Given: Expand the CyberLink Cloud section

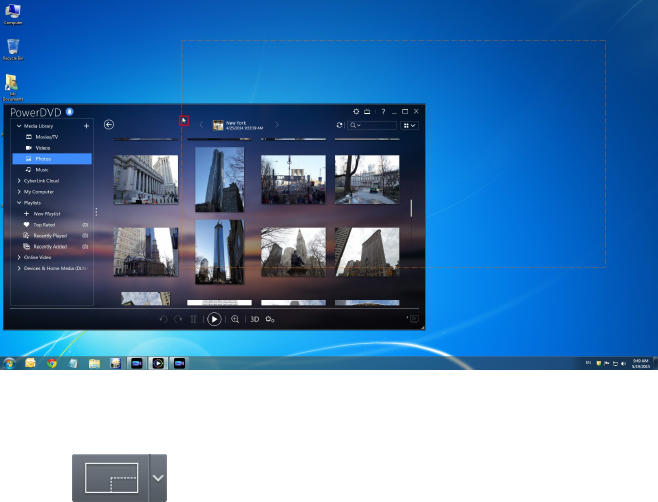Looking at the screenshot, I should point(19,181).
